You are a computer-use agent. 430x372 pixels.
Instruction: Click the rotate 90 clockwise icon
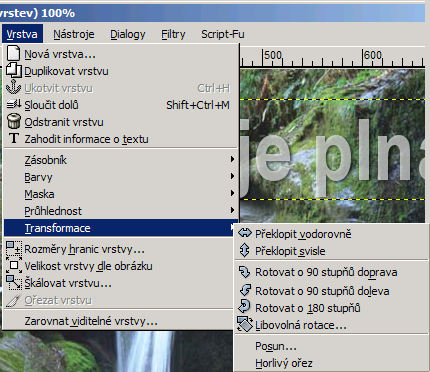[x=245, y=272]
